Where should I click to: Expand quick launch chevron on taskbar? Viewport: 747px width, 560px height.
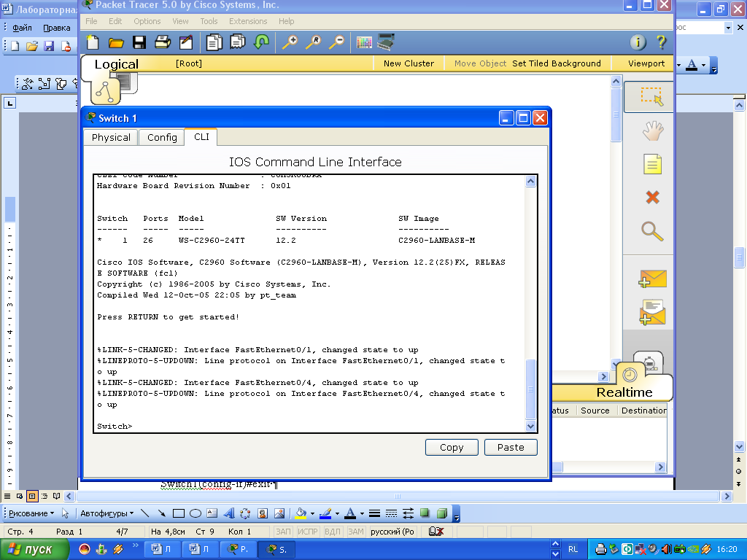[x=135, y=545]
